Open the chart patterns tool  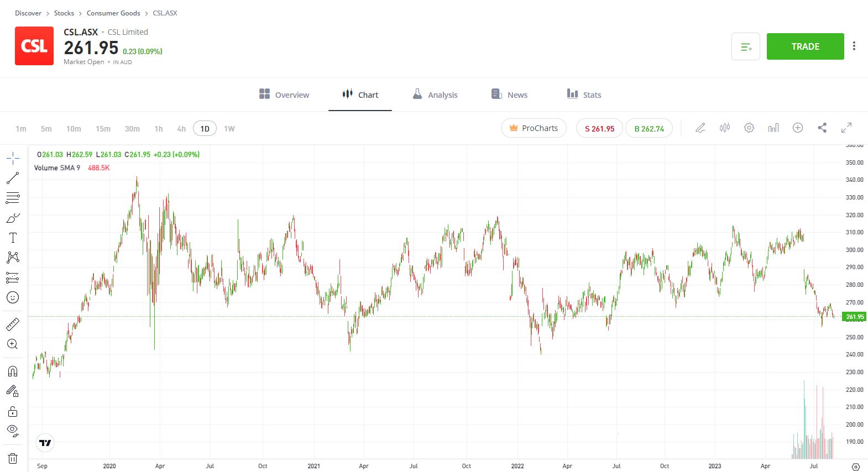pyautogui.click(x=13, y=258)
